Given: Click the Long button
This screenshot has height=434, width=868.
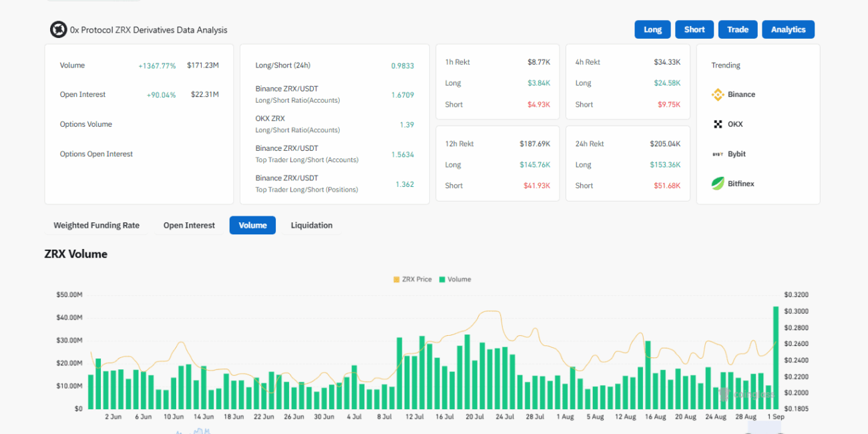Looking at the screenshot, I should click(652, 29).
